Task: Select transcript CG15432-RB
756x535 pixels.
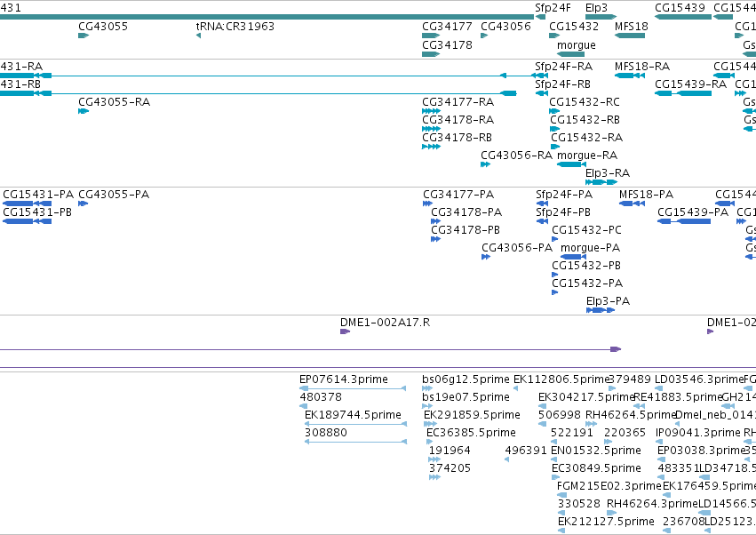Action: tap(585, 120)
